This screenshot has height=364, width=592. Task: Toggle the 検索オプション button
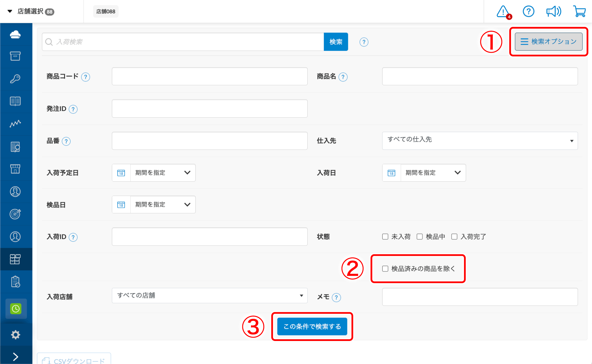pos(548,42)
